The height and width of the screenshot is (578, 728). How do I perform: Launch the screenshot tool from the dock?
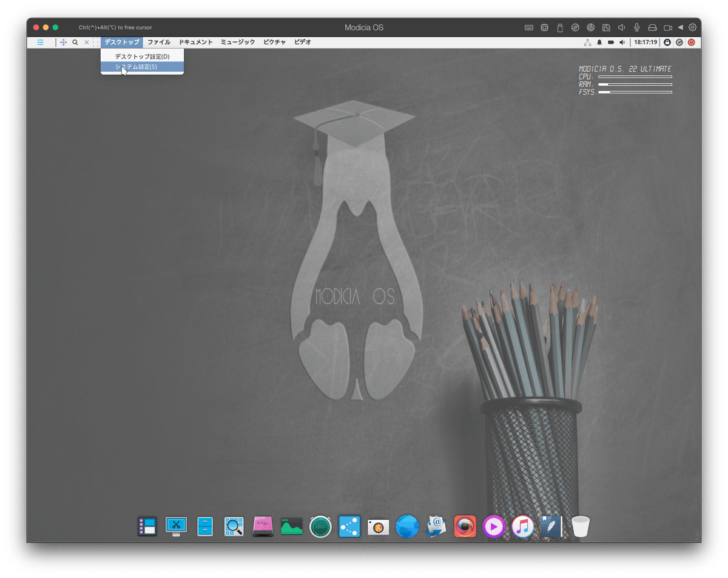[175, 526]
